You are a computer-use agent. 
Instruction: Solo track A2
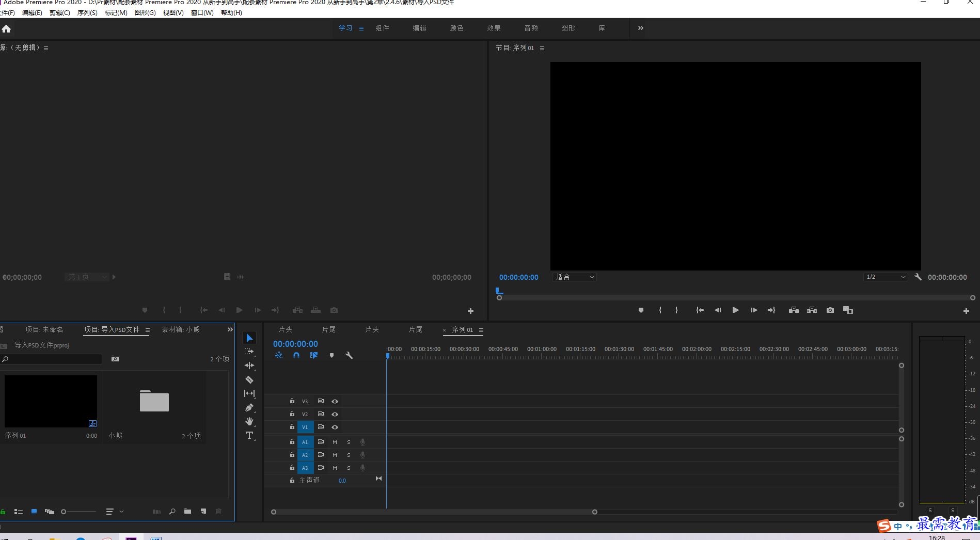(349, 455)
